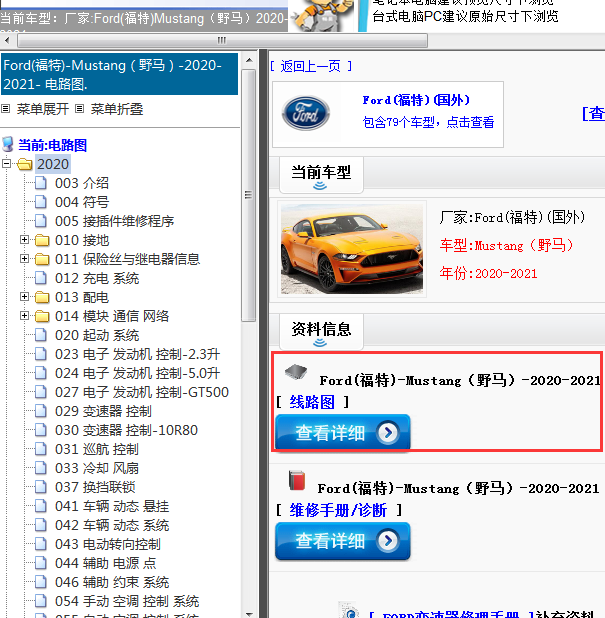Viewport: 605px width, 618px height.
Task: Open 030 变速器 控制-10R80
Action: click(126, 430)
